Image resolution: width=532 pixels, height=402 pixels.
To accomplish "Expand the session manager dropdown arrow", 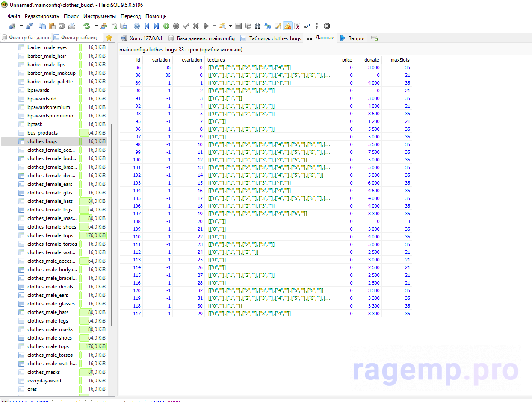I will 21,26.
